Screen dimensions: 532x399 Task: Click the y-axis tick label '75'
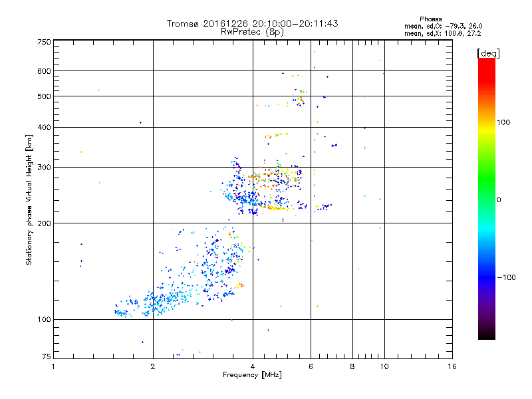pos(47,356)
